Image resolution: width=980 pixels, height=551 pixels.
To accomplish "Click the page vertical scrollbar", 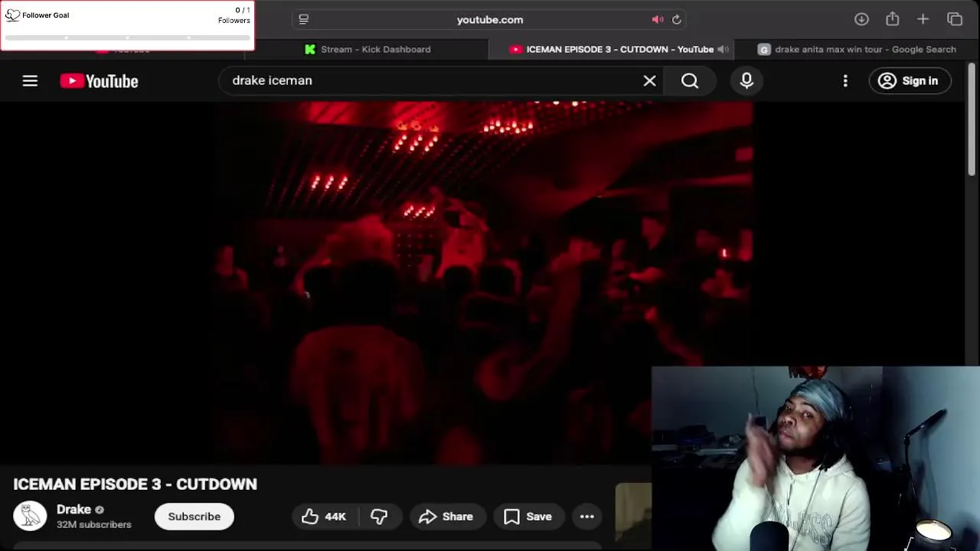I will point(972,121).
